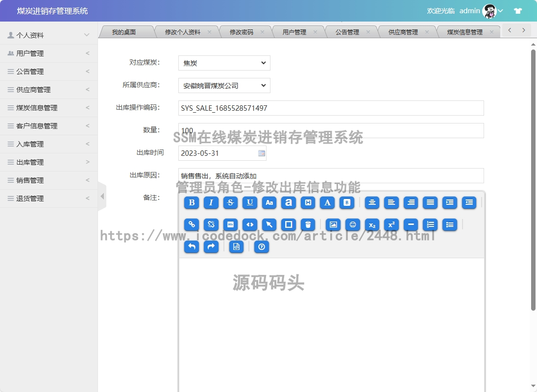The height and width of the screenshot is (392, 537).
Task: Expand 煤炭信息管理 sidebar menu
Action: tap(49, 108)
